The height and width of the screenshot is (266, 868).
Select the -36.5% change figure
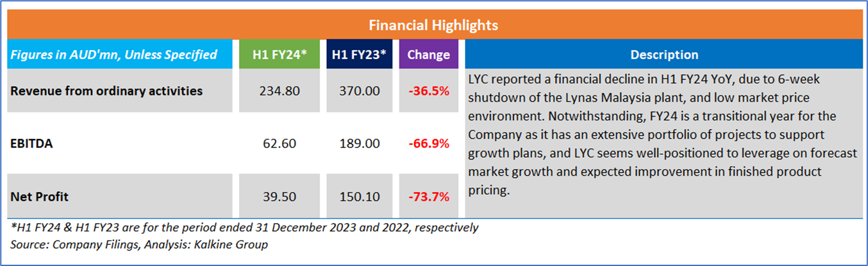click(x=428, y=91)
